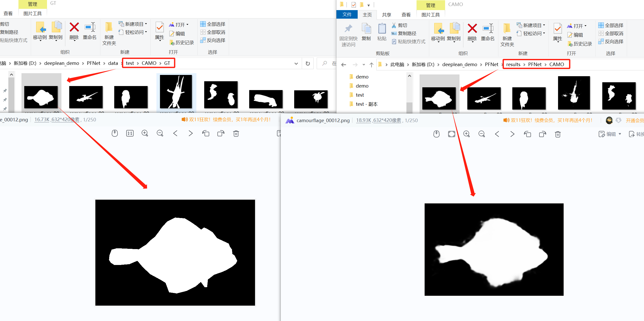The width and height of the screenshot is (644, 321).
Task: Click the trash delete icon in the right viewer
Action: tap(558, 134)
